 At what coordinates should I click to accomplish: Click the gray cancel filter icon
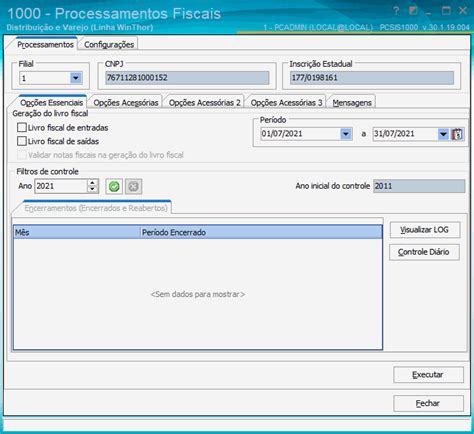coord(134,186)
